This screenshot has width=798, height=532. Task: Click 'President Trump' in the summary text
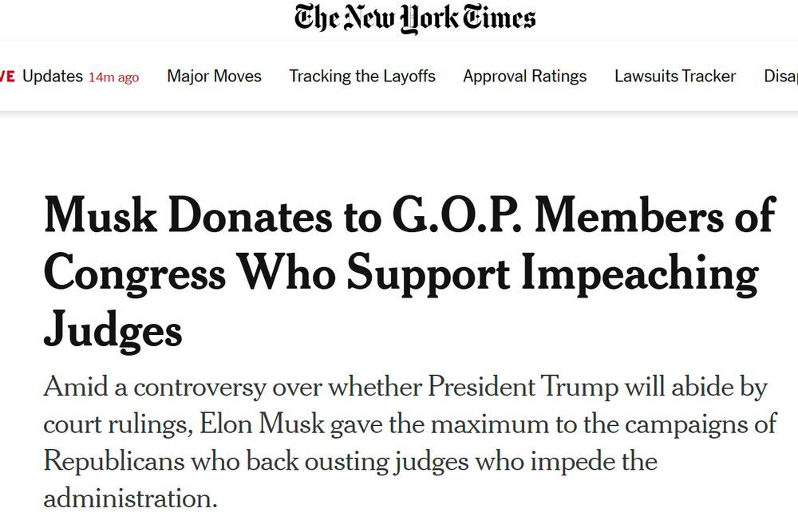523,387
